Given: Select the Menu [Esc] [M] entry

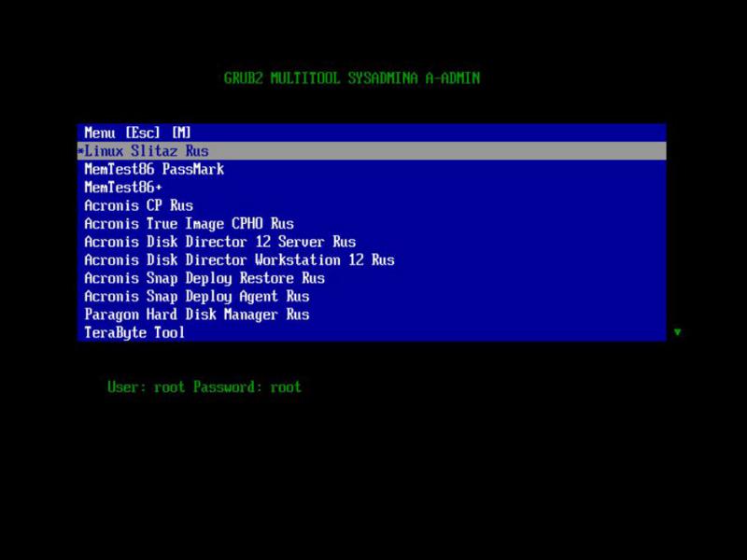Looking at the screenshot, I should (x=372, y=133).
